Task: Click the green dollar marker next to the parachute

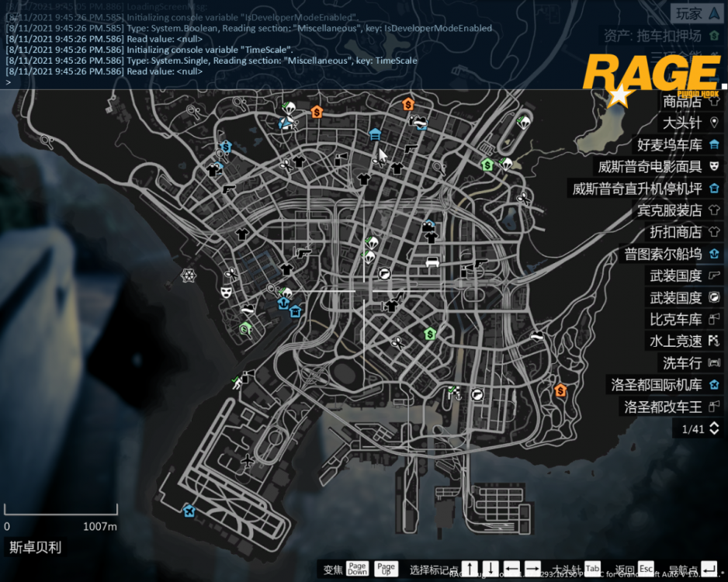Action: [487, 165]
